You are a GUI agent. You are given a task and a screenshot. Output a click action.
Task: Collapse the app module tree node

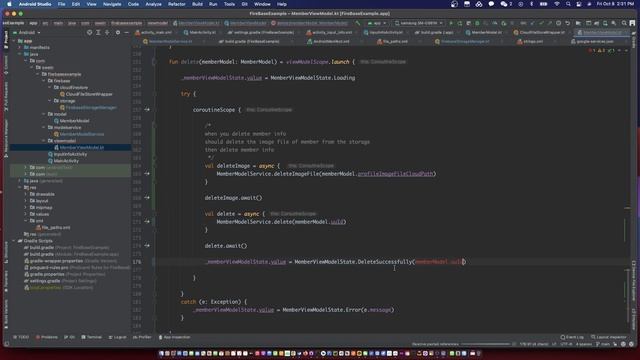click(x=14, y=41)
